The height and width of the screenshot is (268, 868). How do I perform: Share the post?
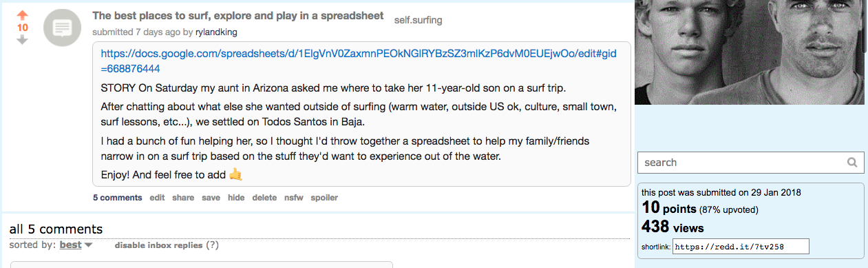tap(183, 198)
